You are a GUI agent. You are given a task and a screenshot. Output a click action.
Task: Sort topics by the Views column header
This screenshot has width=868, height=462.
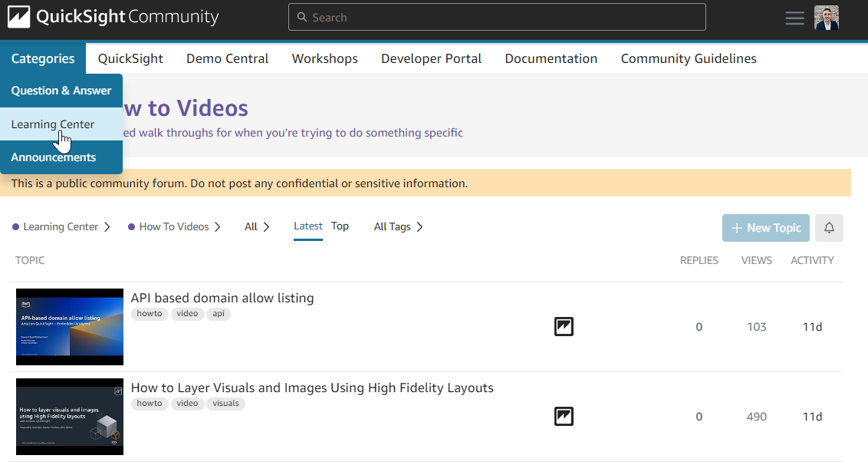[756, 260]
